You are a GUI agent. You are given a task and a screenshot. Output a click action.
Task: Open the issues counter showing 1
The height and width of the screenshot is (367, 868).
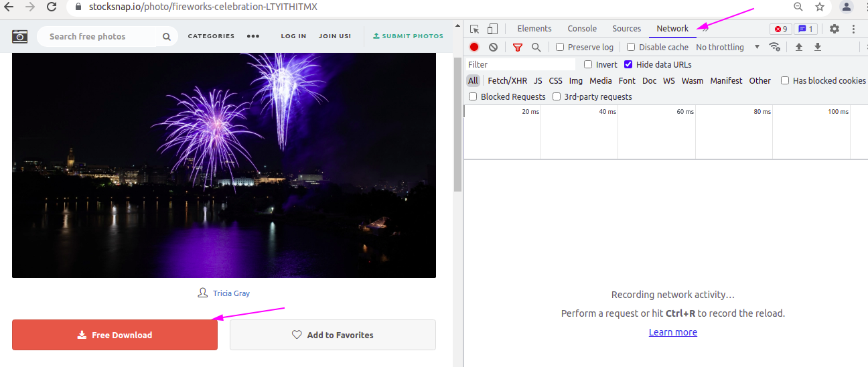coord(806,29)
